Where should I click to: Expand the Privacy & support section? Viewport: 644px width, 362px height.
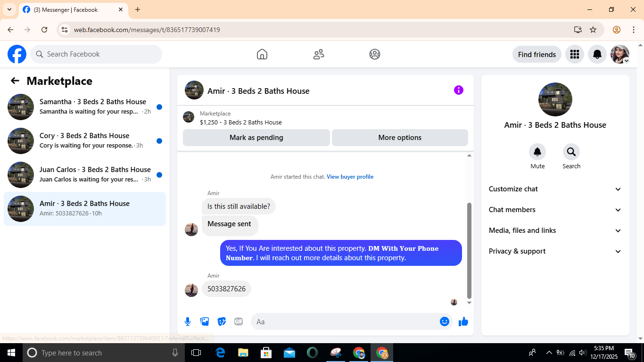pos(555,251)
